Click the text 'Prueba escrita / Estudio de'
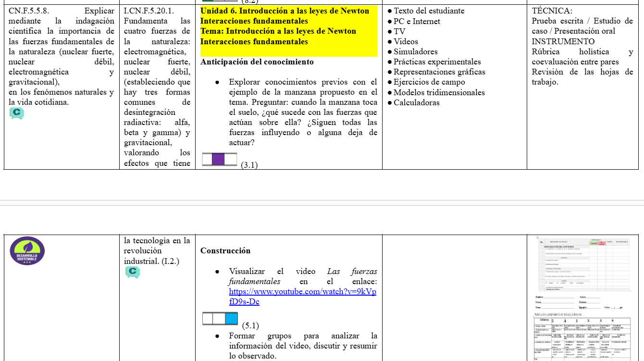Image resolution: width=644 pixels, height=361 pixels. pos(582,21)
